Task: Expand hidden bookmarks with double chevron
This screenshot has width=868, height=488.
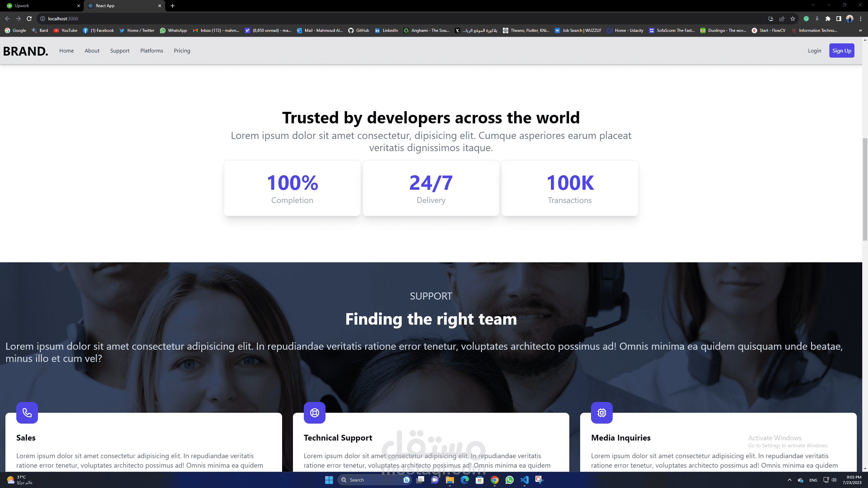Action: pos(860,30)
